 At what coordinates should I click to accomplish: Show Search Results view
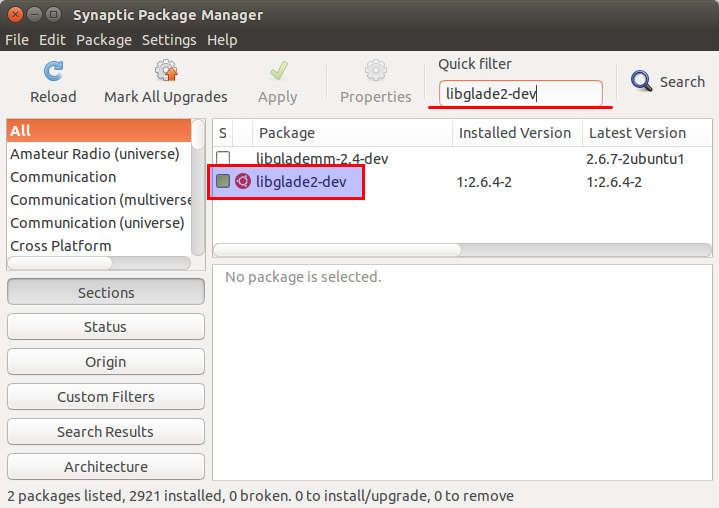106,431
